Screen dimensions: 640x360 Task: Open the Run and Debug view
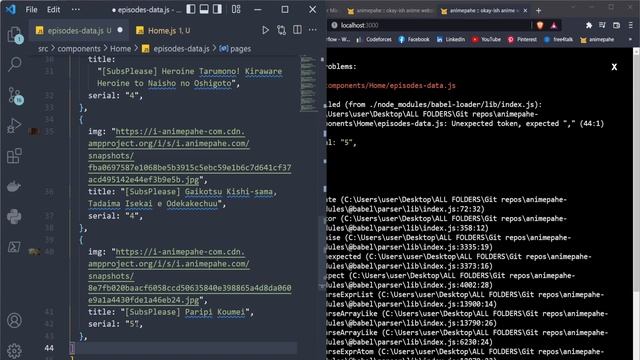tap(14, 126)
